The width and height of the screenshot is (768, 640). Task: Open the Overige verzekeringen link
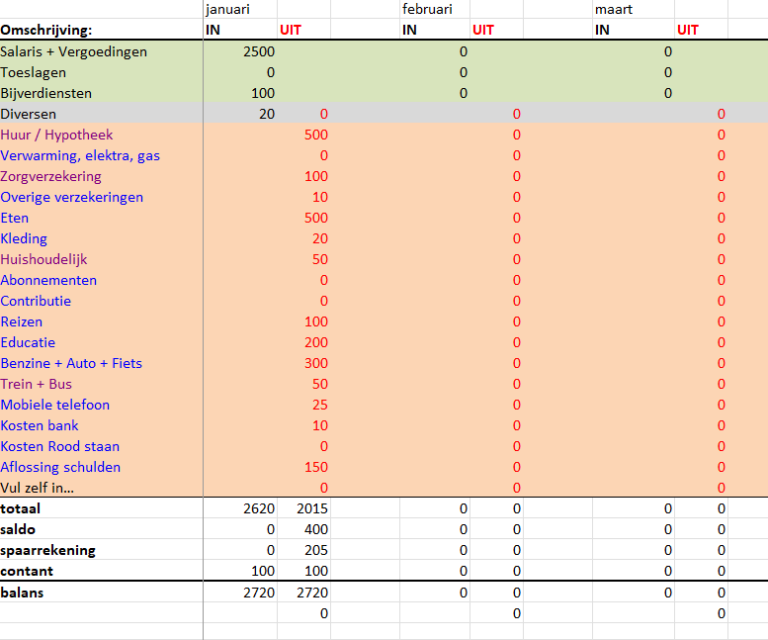[72, 197]
